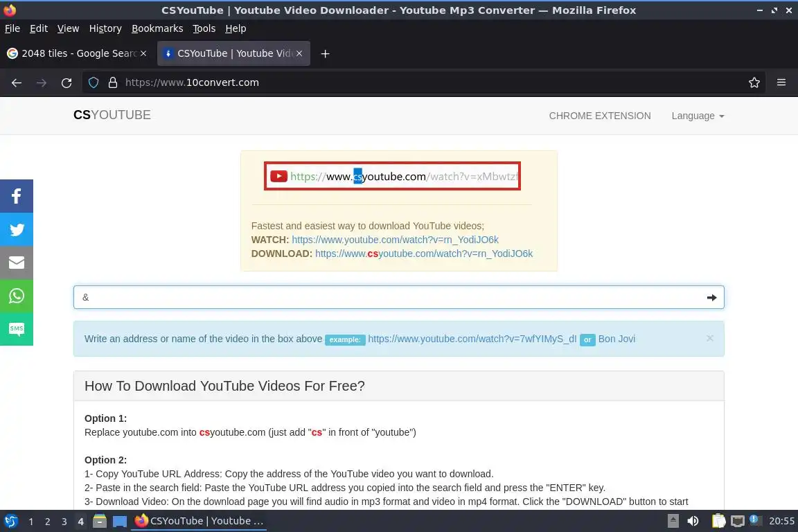Open the Tools menu
The width and height of the screenshot is (798, 532).
(x=204, y=28)
